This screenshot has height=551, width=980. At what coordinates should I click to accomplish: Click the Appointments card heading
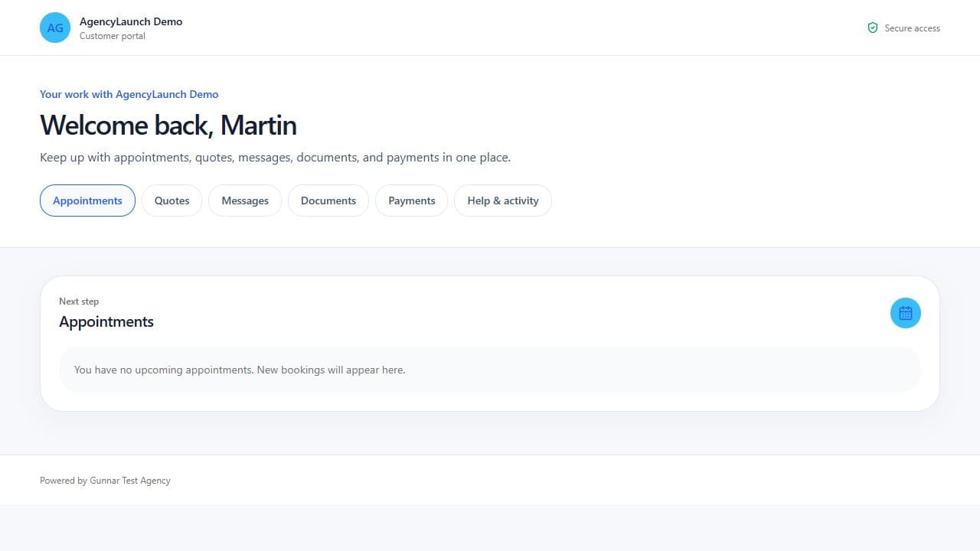(106, 322)
